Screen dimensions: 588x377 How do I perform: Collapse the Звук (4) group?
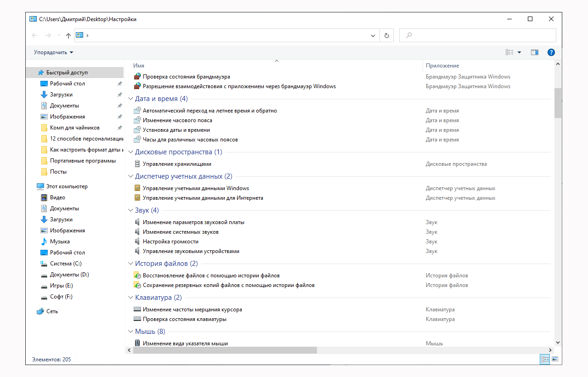pos(130,211)
